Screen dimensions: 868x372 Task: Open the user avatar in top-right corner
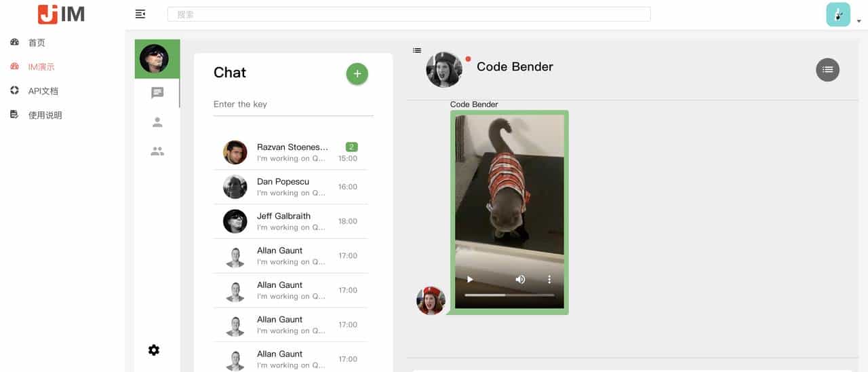pyautogui.click(x=838, y=14)
